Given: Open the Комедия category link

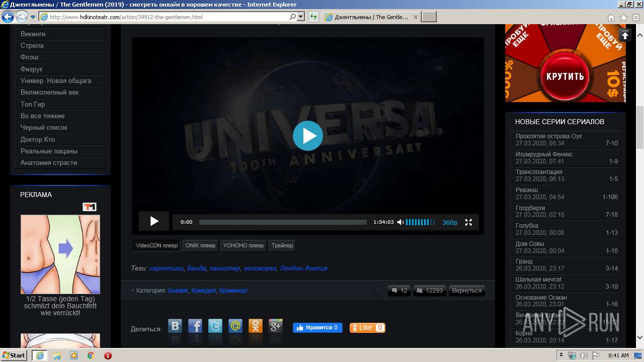Looking at the screenshot, I should [203, 291].
